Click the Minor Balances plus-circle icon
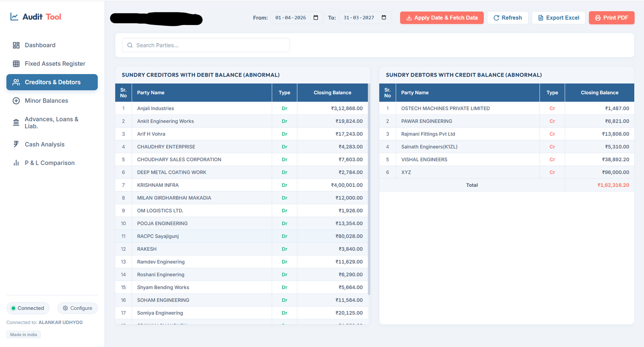Screen dimensions: 644x347 [16, 101]
